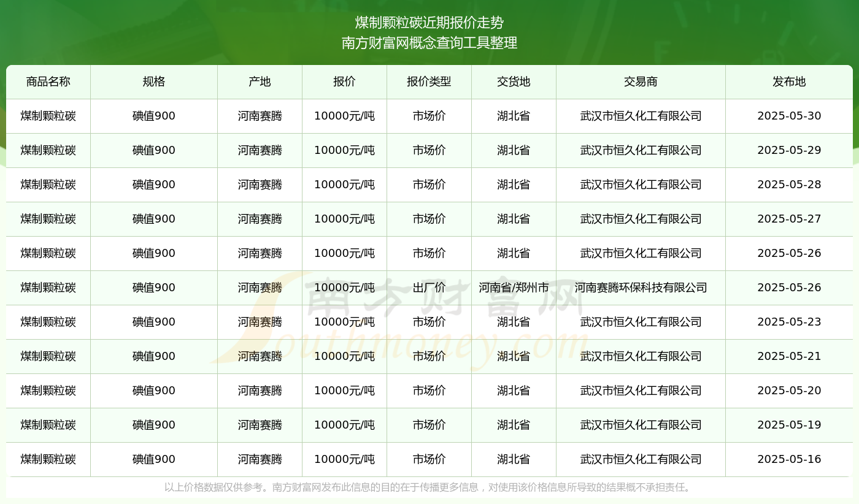Click 河南赛腾环保科技有限公司 trader cell
The image size is (859, 504).
641,288
